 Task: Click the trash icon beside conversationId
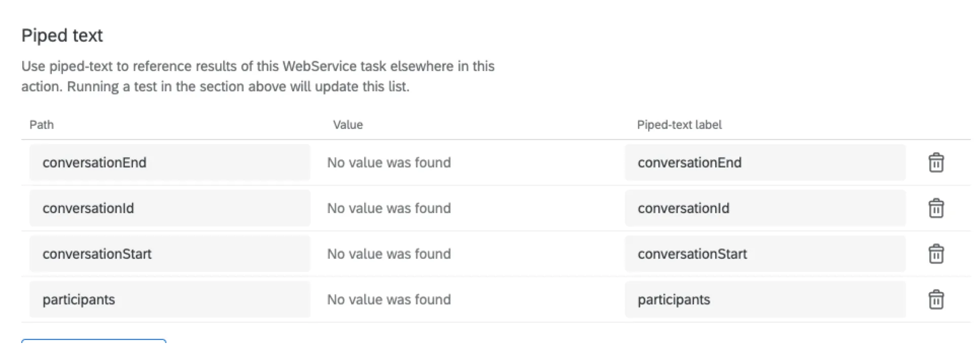(x=935, y=208)
